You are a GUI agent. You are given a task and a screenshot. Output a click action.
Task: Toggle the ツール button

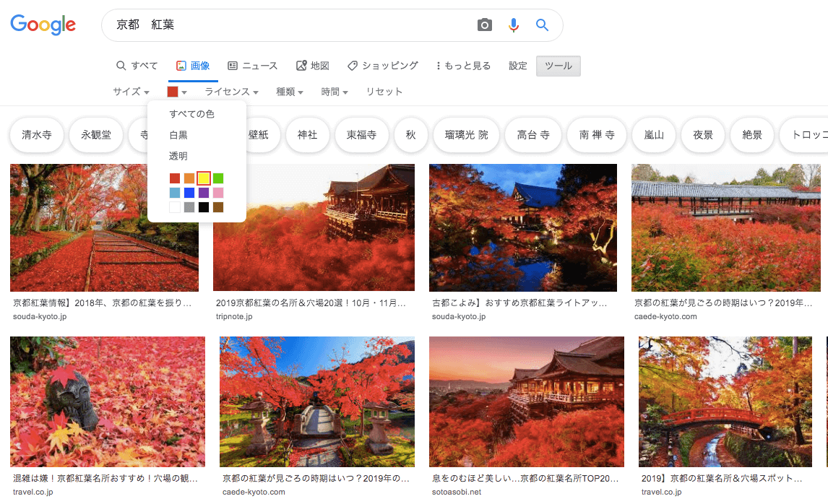(x=559, y=66)
